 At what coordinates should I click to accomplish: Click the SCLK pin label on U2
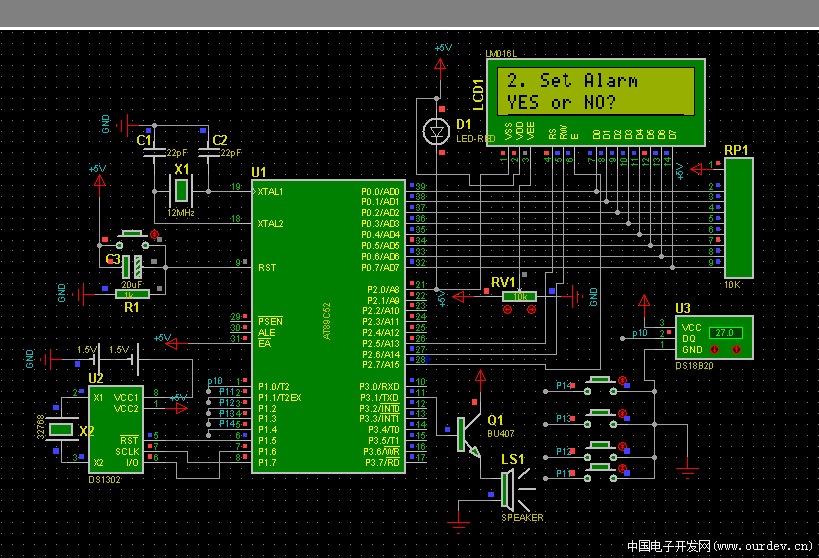point(127,451)
